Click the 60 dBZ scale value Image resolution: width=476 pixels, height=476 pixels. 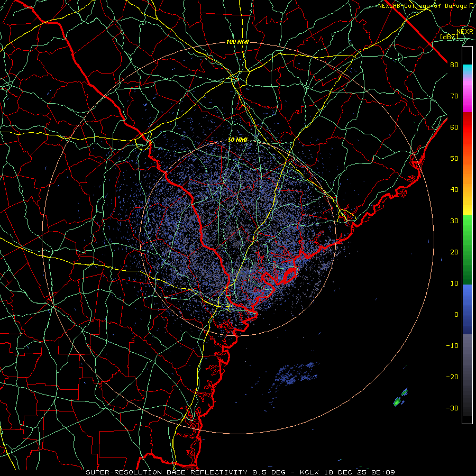[454, 127]
